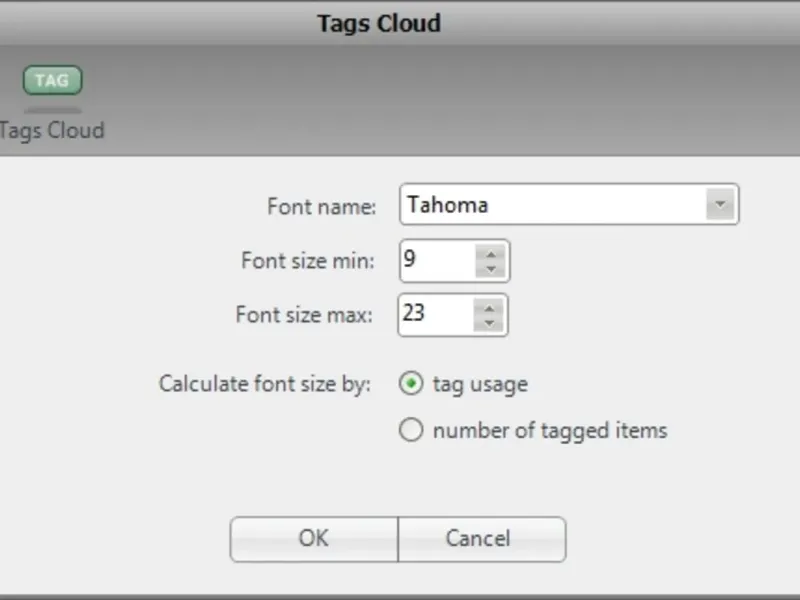This screenshot has height=600, width=800.
Task: Click the "tag usage" option text
Action: tap(480, 384)
